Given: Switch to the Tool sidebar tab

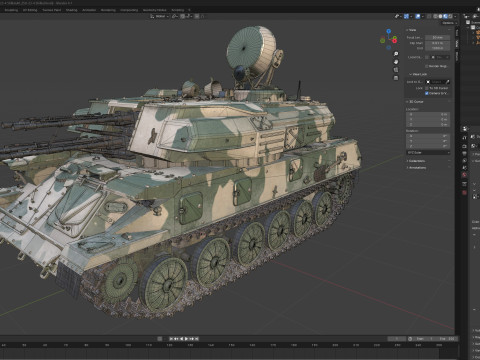Looking at the screenshot, I should tap(457, 33).
